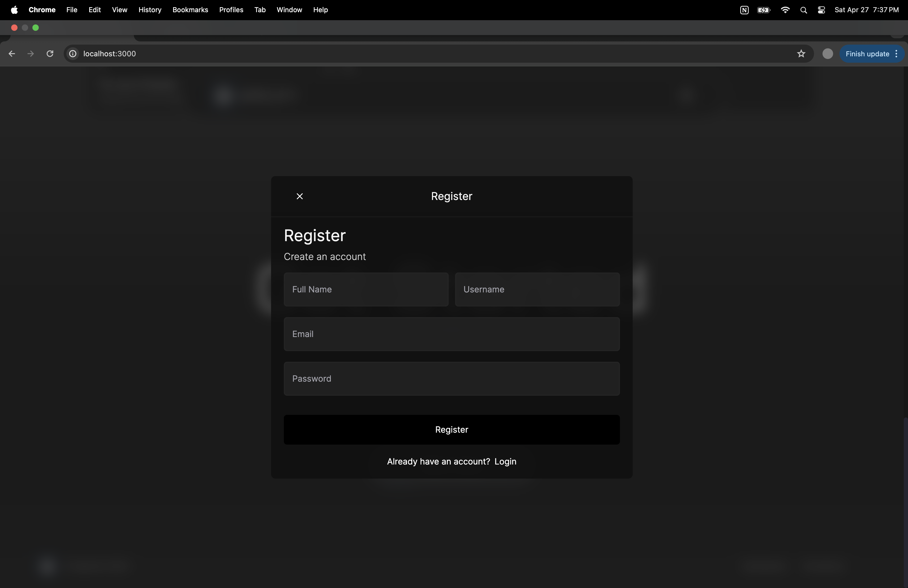Open the Control Center icon

point(821,10)
